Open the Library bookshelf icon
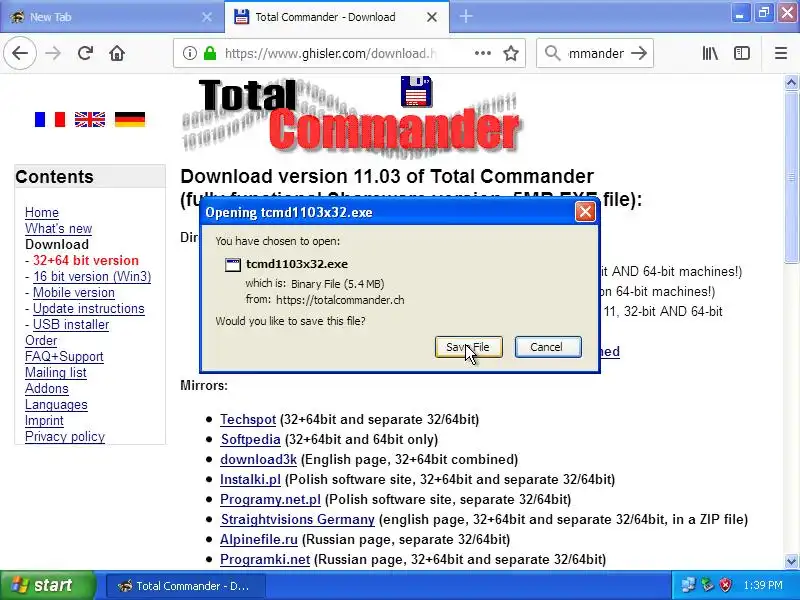This screenshot has height=600, width=800. tap(710, 53)
